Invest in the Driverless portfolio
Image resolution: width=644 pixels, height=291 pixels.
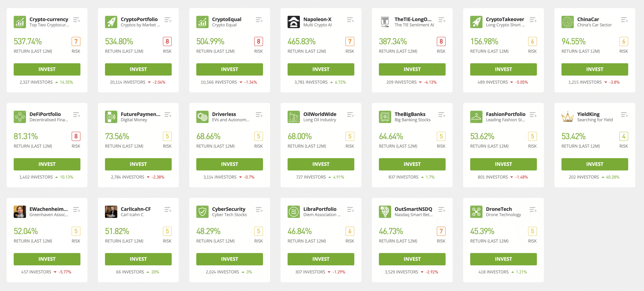pyautogui.click(x=229, y=164)
